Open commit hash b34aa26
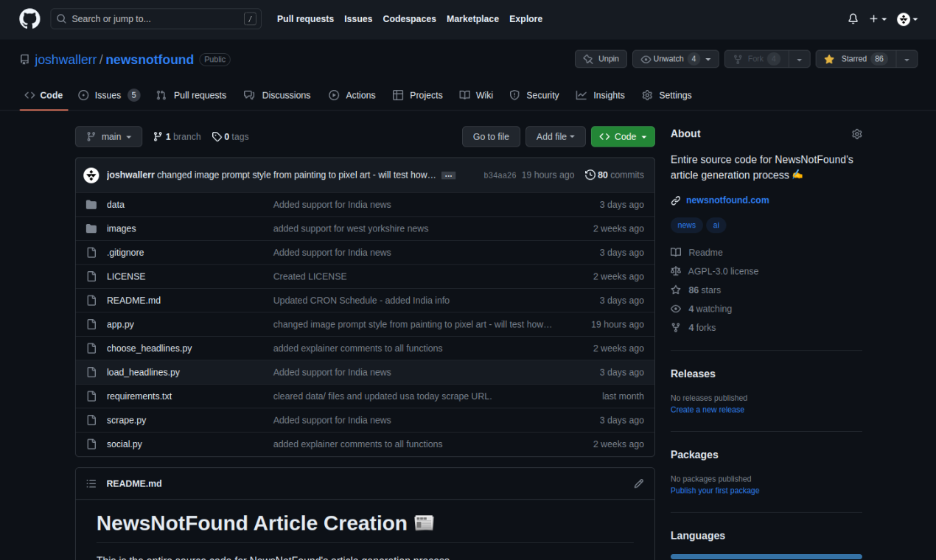This screenshot has width=936, height=560. [x=500, y=175]
